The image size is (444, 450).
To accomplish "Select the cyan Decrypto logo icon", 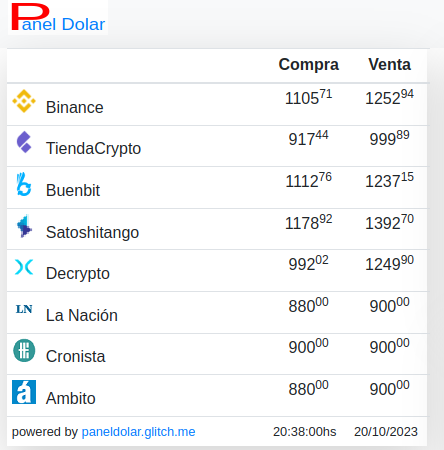I will (x=24, y=267).
